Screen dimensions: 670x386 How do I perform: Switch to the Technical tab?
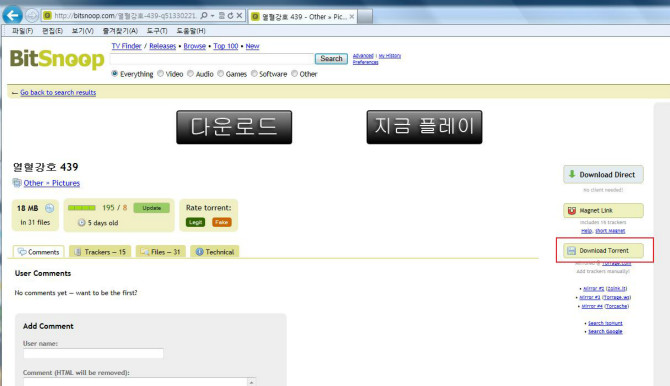[x=215, y=252]
